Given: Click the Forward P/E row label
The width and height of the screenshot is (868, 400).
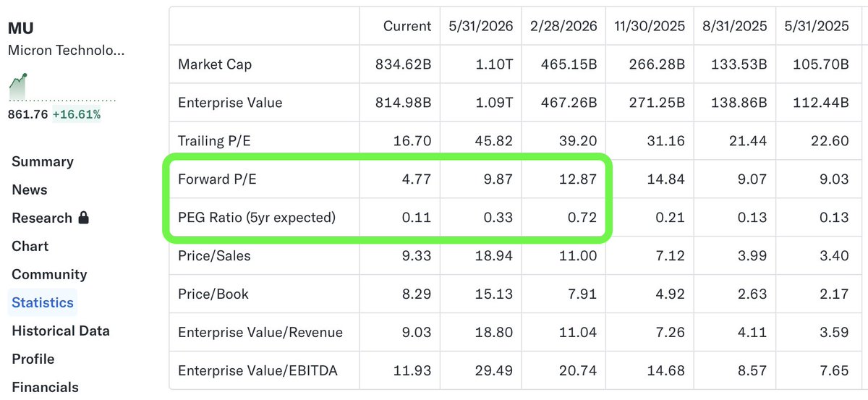Looking at the screenshot, I should point(217,179).
